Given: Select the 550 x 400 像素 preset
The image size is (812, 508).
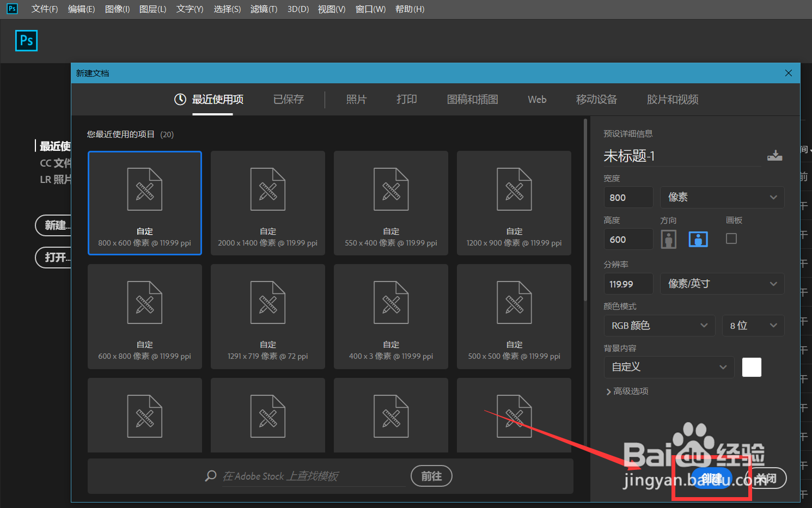Looking at the screenshot, I should 391,203.
